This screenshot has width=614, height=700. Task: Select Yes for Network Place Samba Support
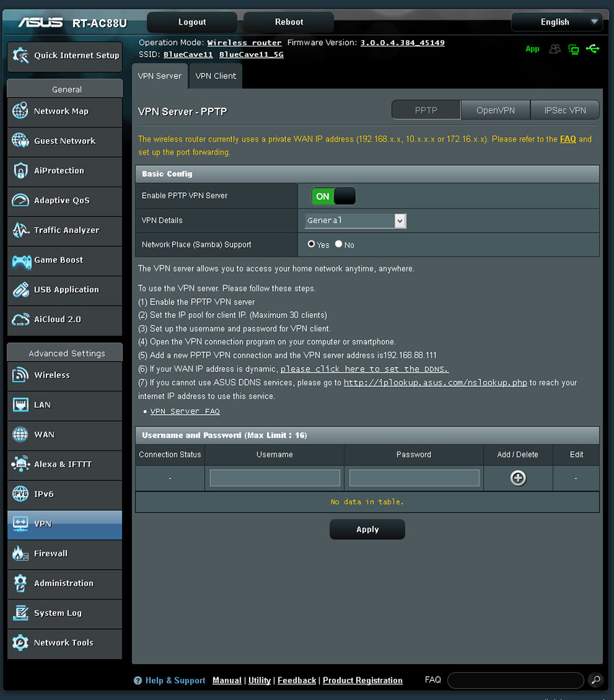311,244
